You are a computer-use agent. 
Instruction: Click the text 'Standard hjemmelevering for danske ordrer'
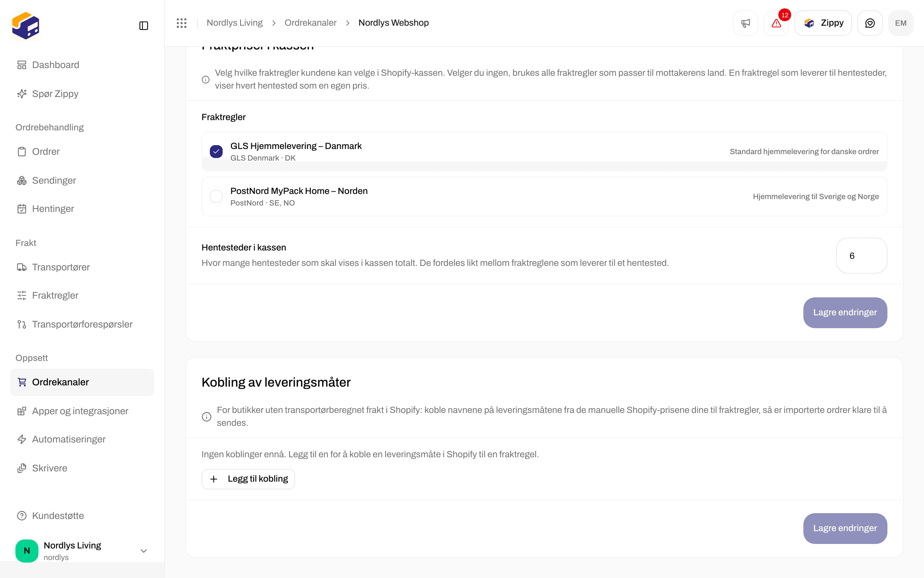pos(804,152)
